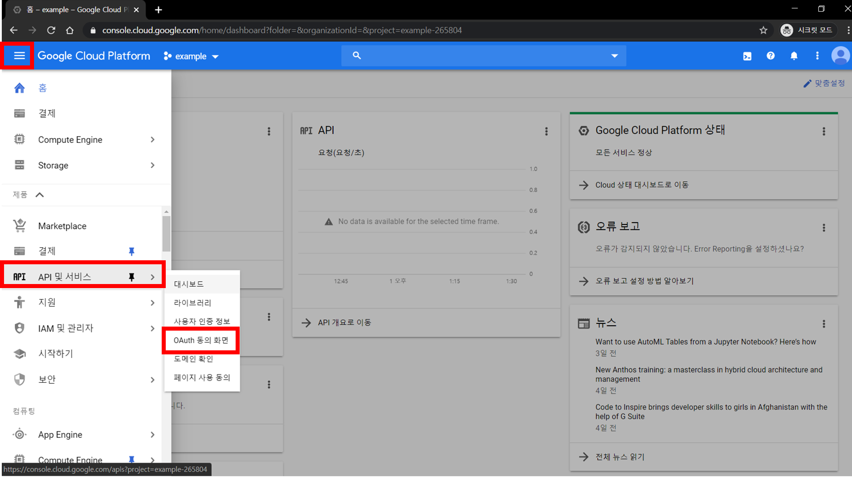Image resolution: width=852 pixels, height=504 pixels.
Task: Click the 시크릿 모드 incognito indicator
Action: [x=807, y=30]
